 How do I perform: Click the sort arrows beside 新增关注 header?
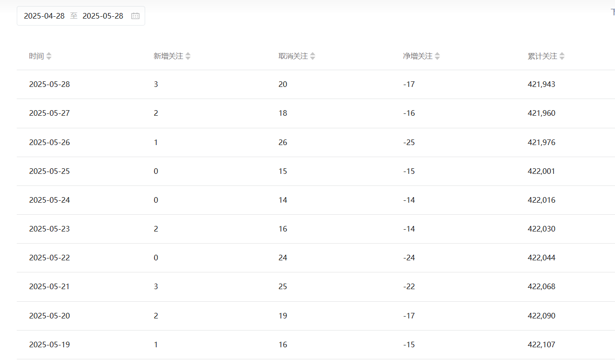(188, 56)
